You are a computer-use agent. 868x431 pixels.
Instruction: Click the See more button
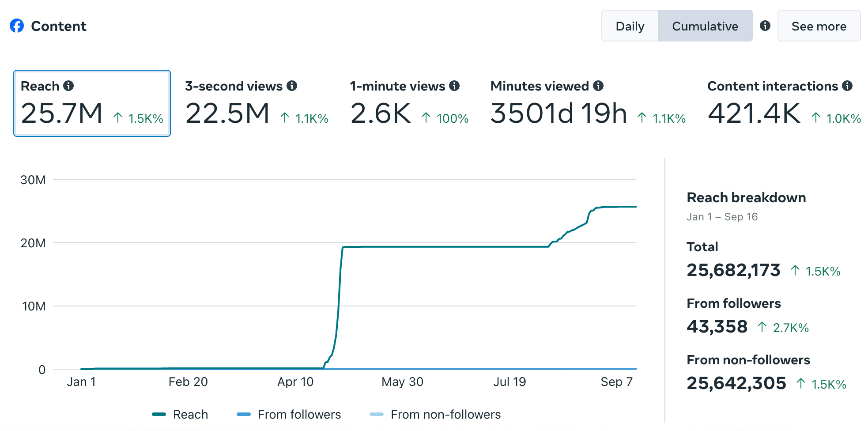(819, 26)
